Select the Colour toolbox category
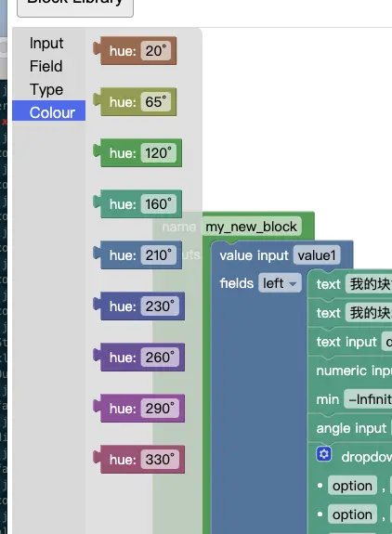392x534 pixels. pyautogui.click(x=48, y=111)
